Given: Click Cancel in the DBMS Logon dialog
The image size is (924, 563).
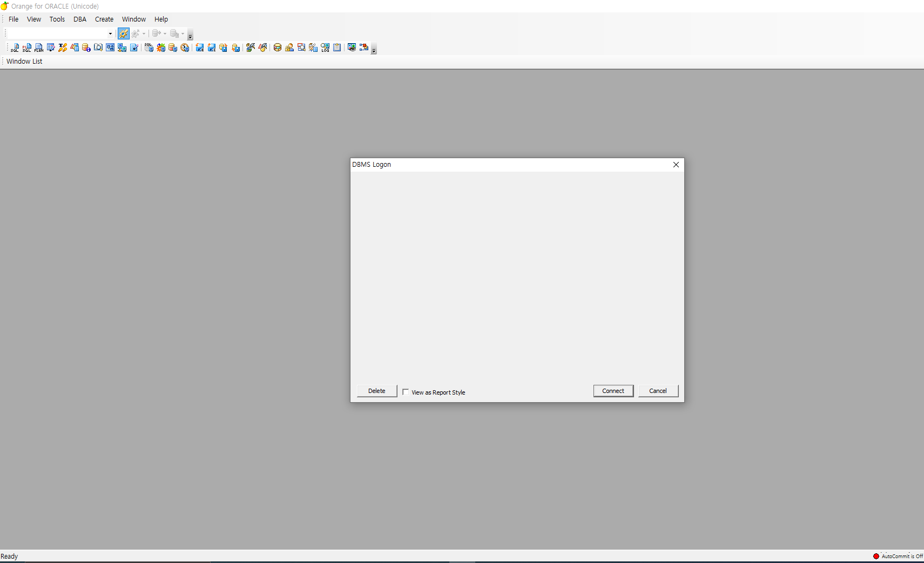Looking at the screenshot, I should 658,391.
